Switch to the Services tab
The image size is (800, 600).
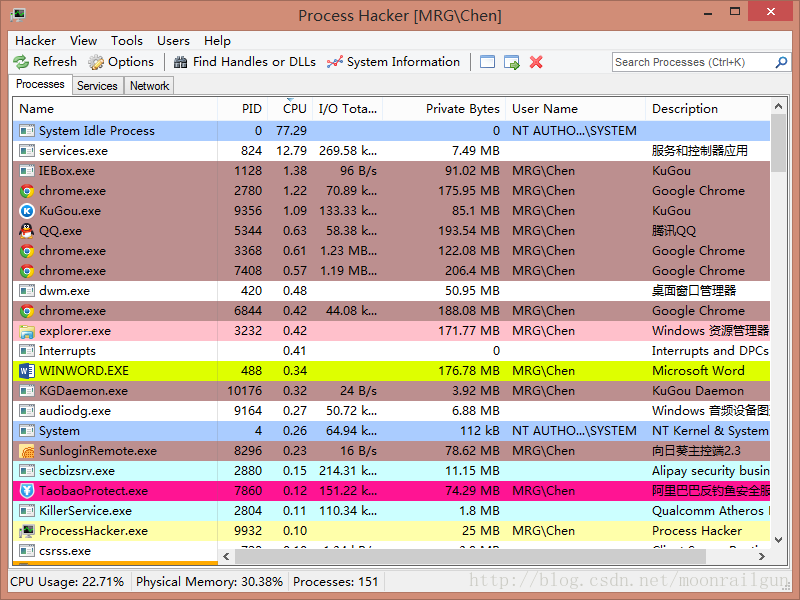[97, 86]
